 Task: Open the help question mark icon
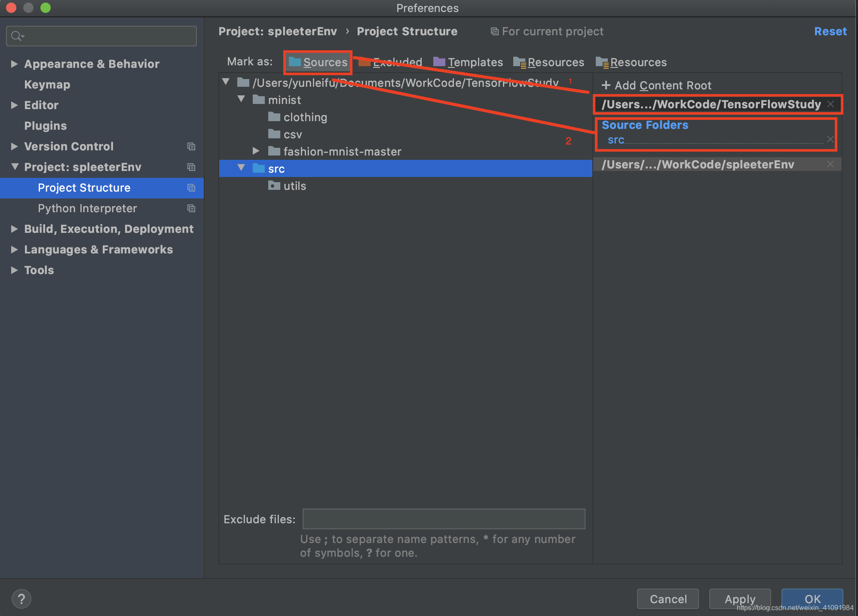click(x=21, y=599)
